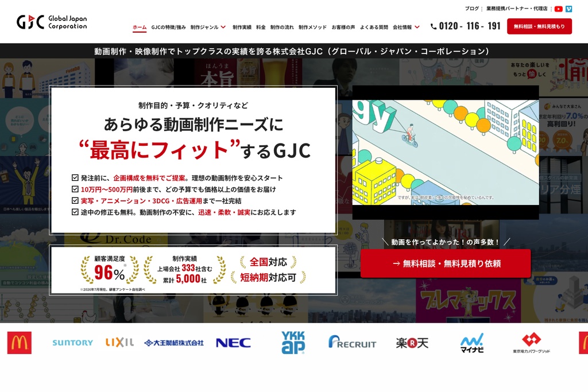Open the ブログ link

point(472,8)
